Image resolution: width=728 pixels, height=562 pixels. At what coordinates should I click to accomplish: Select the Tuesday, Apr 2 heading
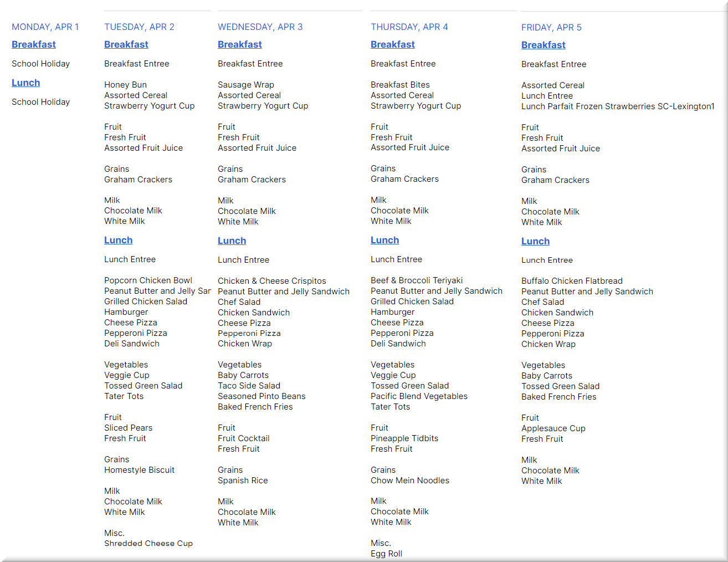pyautogui.click(x=140, y=27)
